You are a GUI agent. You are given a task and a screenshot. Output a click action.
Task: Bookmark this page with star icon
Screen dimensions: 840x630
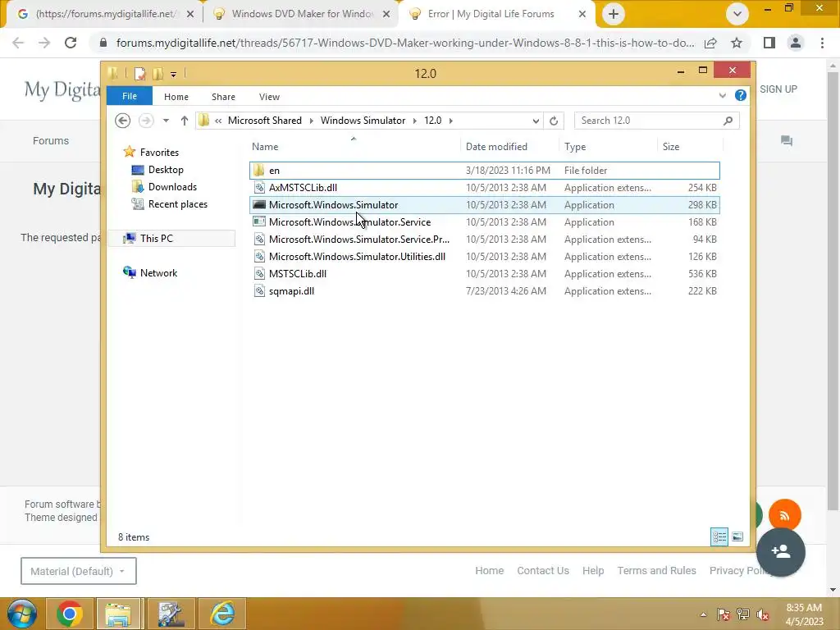click(737, 43)
